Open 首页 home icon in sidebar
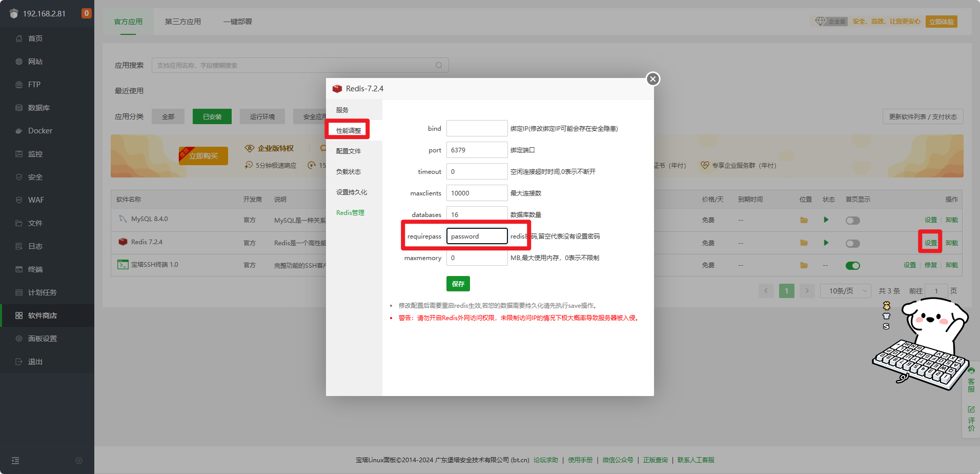 [x=19, y=38]
